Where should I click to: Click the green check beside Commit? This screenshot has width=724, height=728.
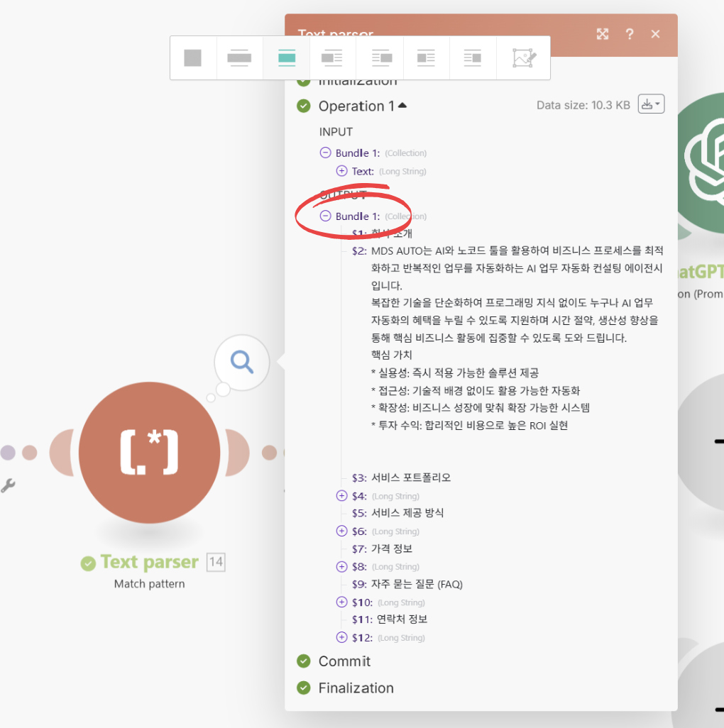304,661
